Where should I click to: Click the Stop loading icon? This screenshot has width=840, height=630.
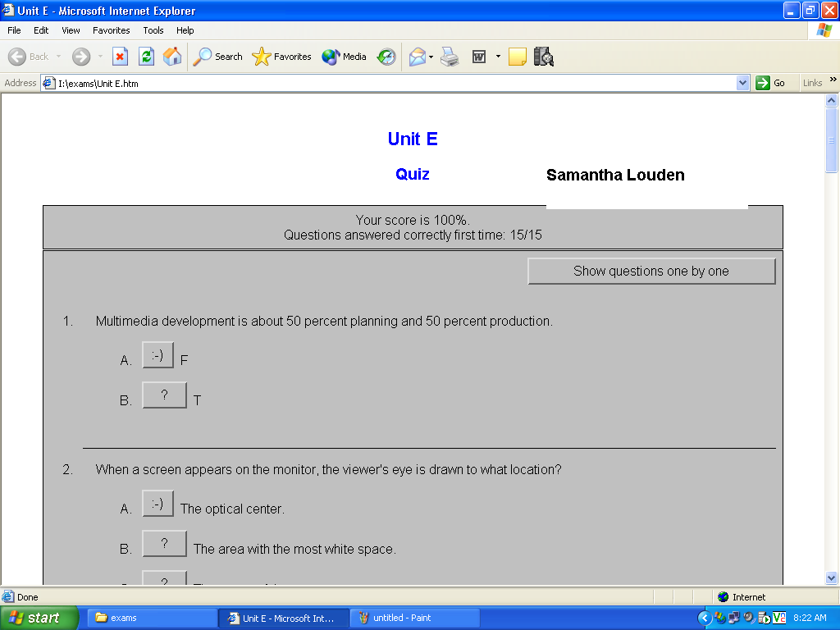[120, 57]
